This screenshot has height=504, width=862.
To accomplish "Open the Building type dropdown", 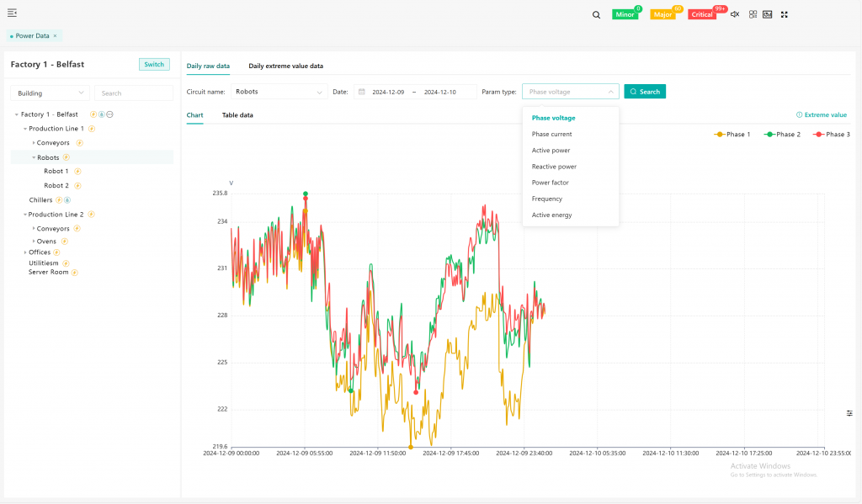I will click(50, 93).
